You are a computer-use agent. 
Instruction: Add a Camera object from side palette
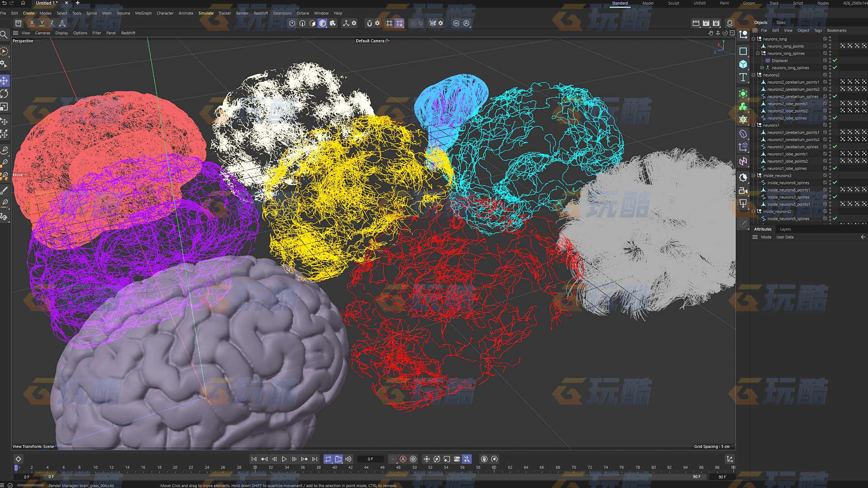click(743, 191)
